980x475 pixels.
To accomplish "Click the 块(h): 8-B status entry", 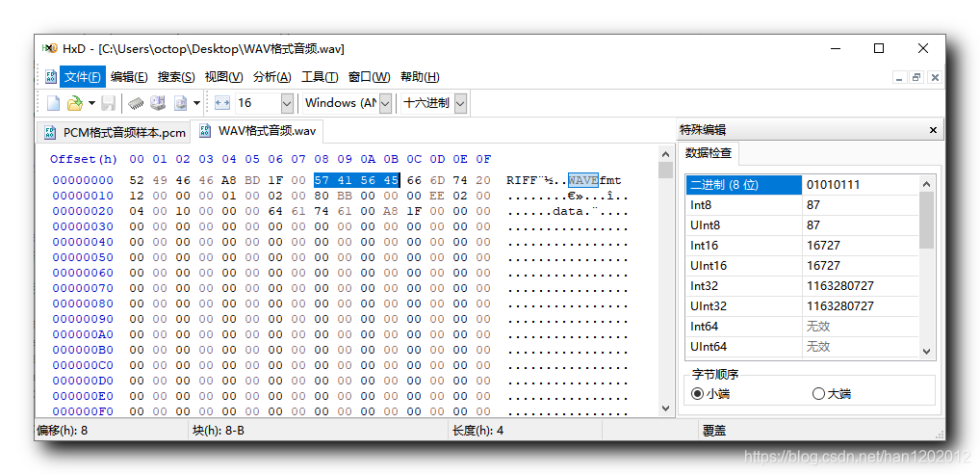I will point(217,431).
